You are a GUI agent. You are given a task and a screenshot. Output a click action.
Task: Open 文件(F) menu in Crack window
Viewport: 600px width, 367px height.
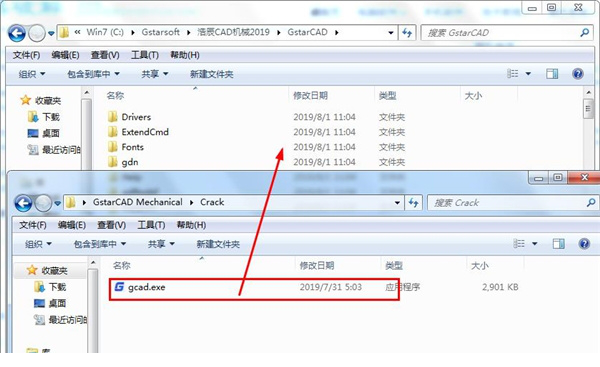[33, 225]
